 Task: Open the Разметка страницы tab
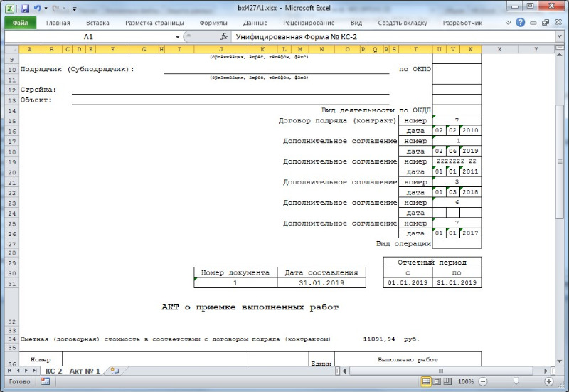click(154, 23)
